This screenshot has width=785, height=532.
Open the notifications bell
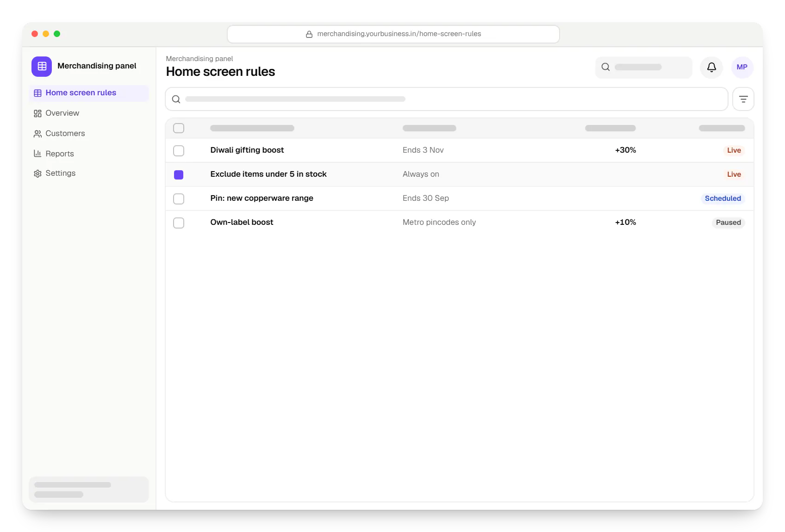pyautogui.click(x=711, y=68)
